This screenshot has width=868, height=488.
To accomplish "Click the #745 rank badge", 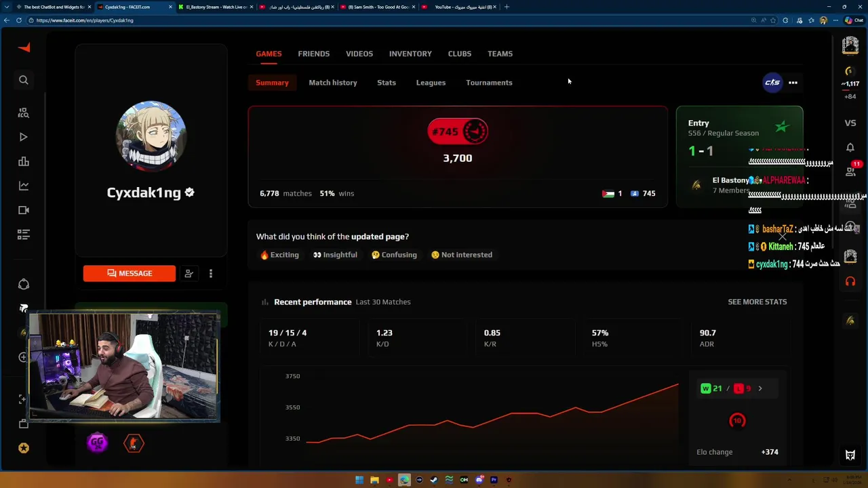I will point(458,131).
